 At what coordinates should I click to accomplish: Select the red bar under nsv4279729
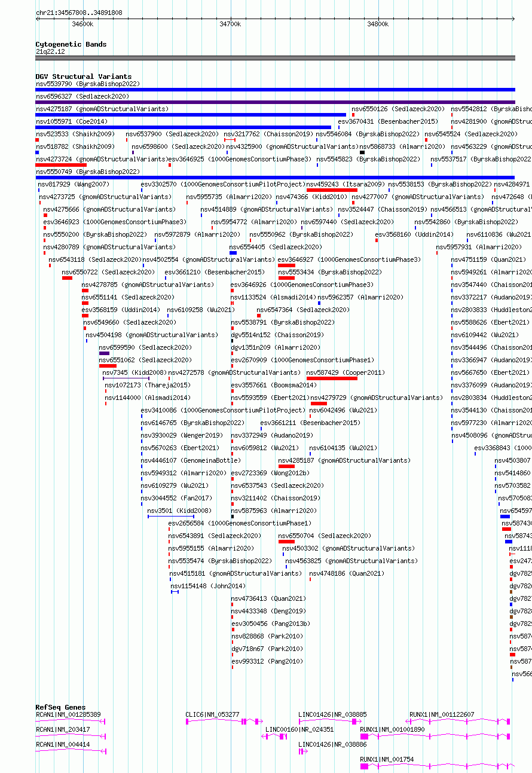(x=319, y=404)
